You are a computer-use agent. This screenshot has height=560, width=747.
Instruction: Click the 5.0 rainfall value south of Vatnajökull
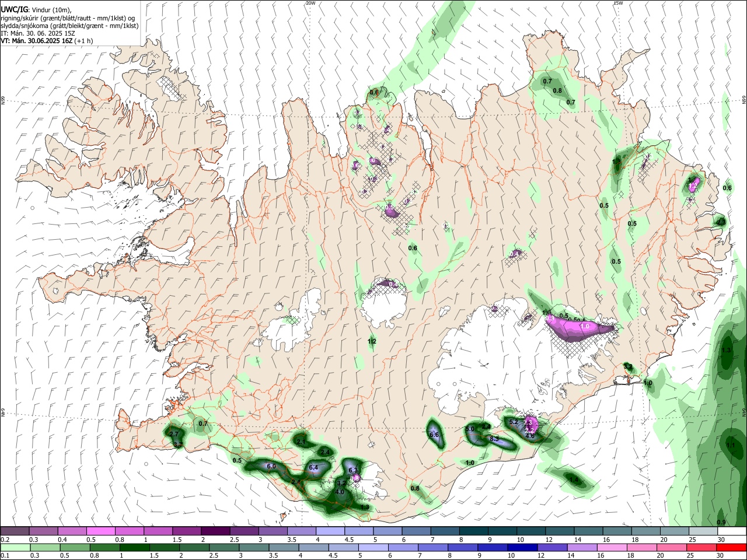pos(470,429)
